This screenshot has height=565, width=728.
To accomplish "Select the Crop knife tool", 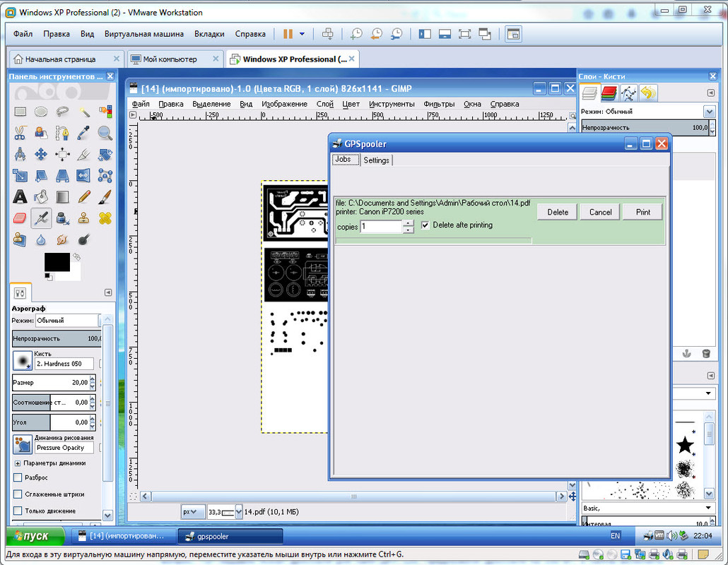I will 84,155.
